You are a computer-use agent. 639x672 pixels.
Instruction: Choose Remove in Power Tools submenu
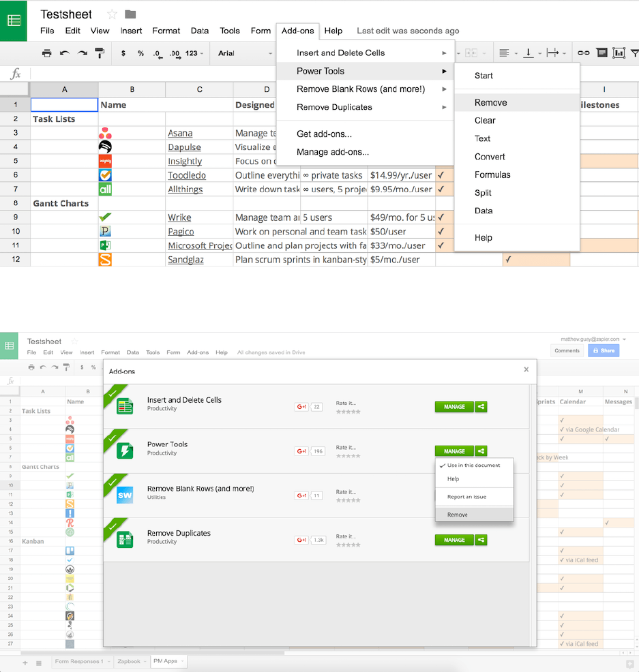point(517,102)
